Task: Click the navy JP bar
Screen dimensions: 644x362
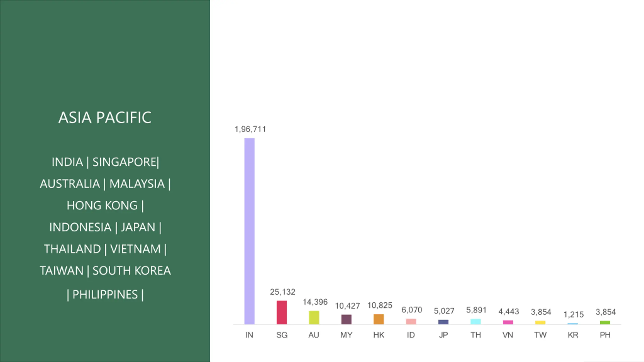Action: tap(443, 322)
